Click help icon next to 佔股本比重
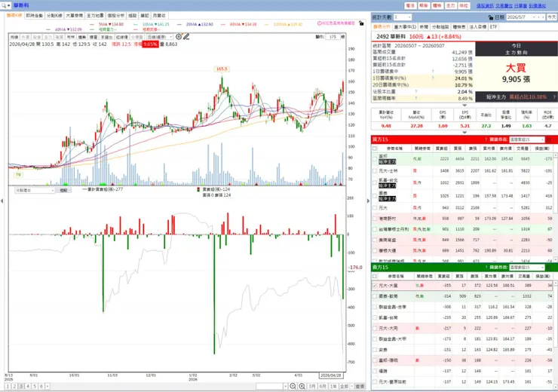The image size is (558, 392). click(x=415, y=91)
